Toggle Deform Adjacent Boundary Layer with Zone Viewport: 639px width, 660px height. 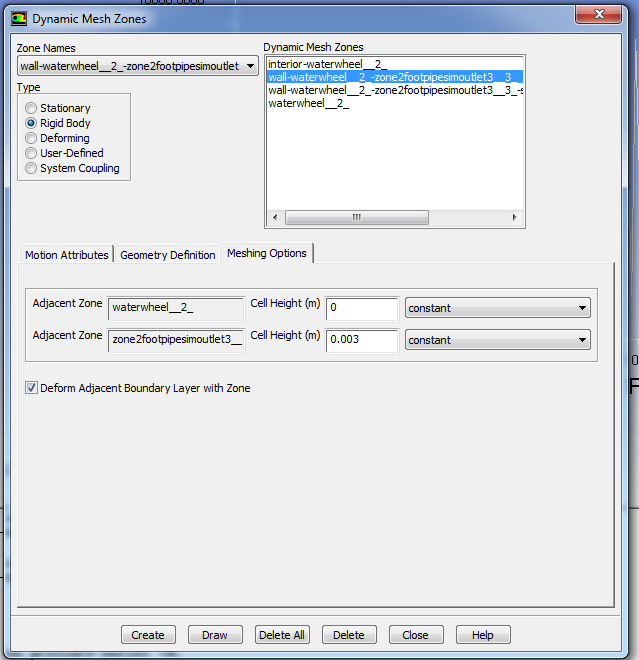[x=32, y=388]
